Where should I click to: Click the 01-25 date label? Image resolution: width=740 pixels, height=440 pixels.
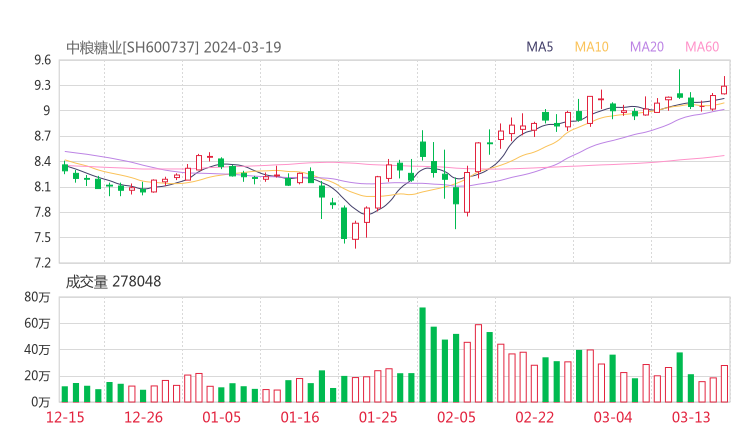click(378, 417)
